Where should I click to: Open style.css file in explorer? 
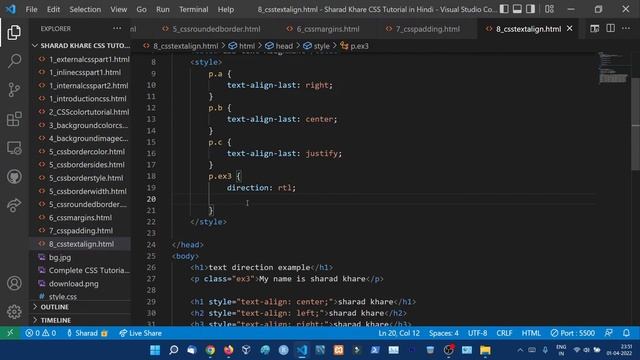tap(81, 296)
